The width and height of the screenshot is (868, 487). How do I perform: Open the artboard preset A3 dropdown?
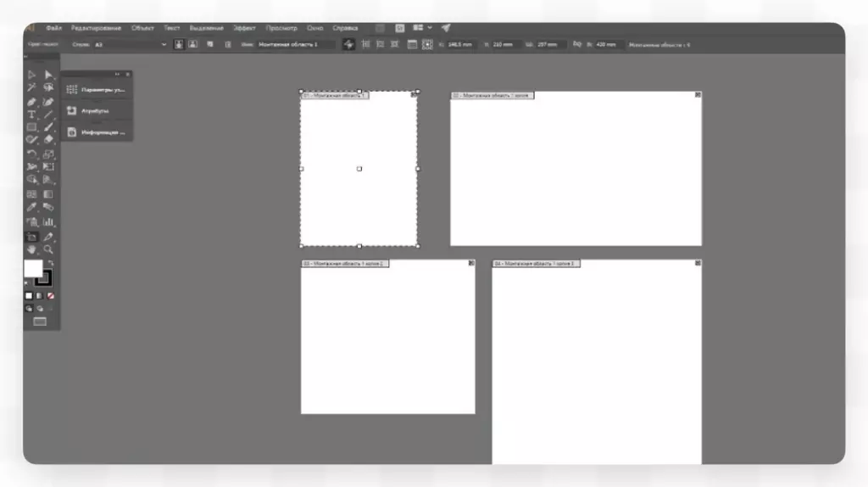[130, 44]
